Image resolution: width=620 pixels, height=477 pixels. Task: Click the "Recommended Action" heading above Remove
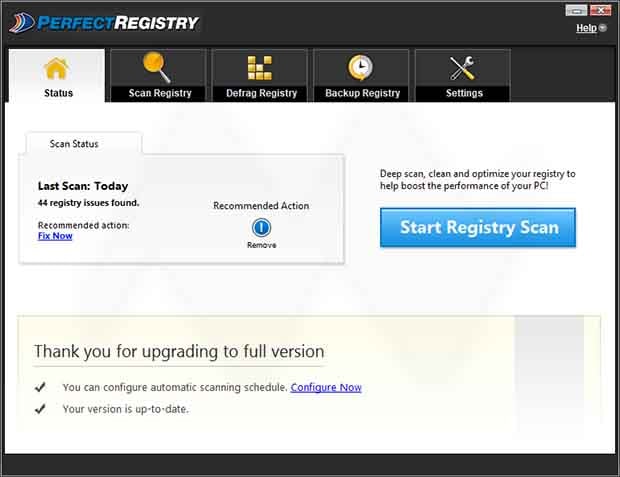[x=261, y=206]
